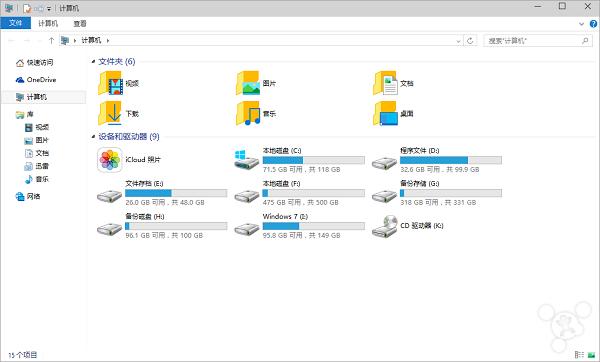The image size is (600, 362).
Task: Select the 本地磁盘 (F:) drive icon
Action: click(247, 196)
